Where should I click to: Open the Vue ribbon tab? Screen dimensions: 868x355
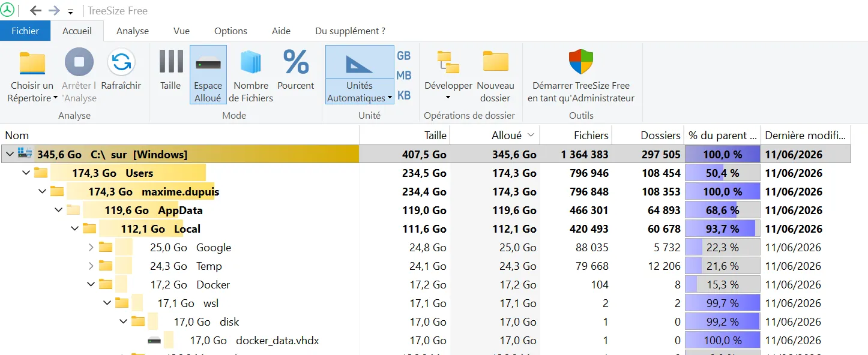tap(181, 31)
